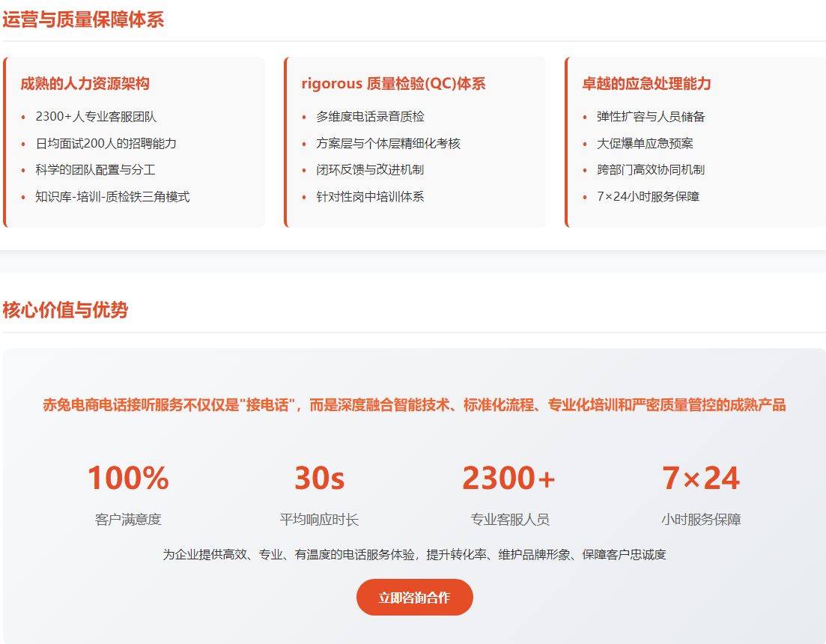Click the 知识库-培训-质检铁三角模式 list item

112,197
